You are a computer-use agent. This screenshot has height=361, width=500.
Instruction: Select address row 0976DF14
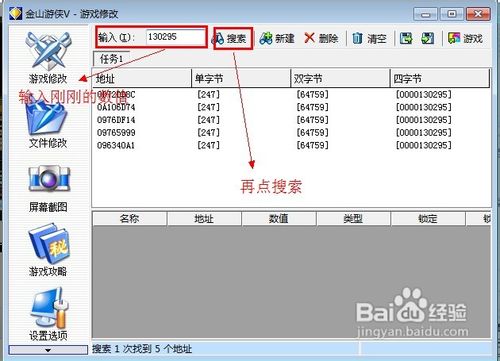point(116,120)
